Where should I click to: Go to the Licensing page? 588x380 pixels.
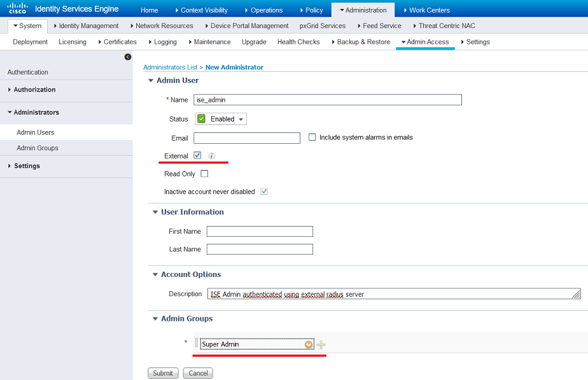pos(73,41)
